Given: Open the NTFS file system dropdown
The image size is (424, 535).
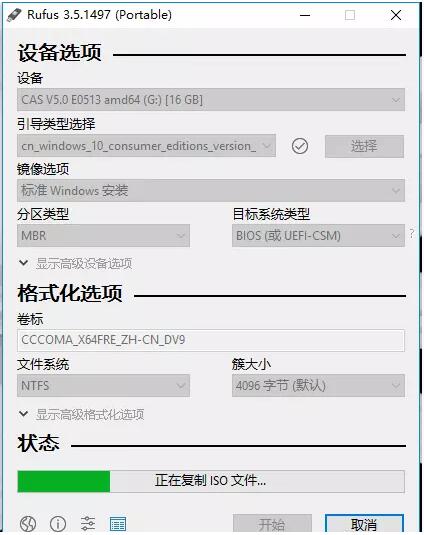Looking at the screenshot, I should [103, 386].
